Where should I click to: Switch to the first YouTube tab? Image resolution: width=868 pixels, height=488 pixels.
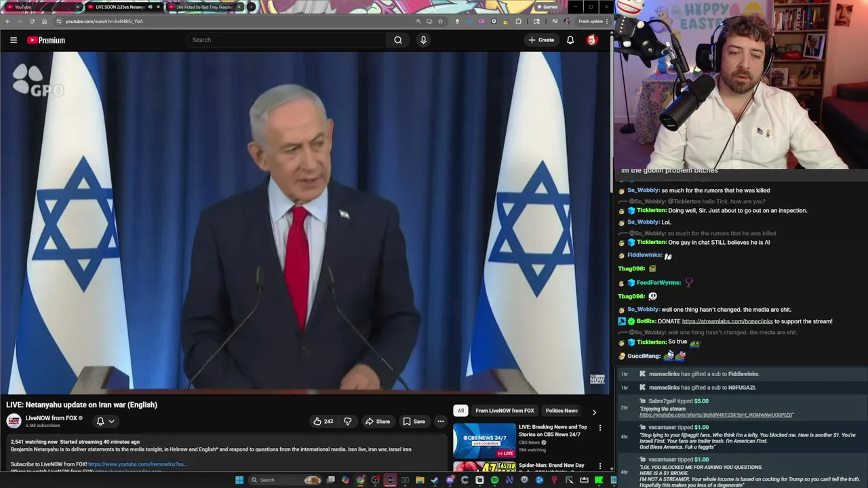(41, 7)
